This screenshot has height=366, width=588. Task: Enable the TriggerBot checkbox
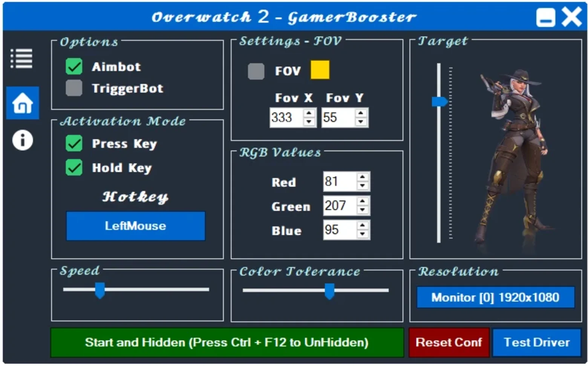point(74,88)
